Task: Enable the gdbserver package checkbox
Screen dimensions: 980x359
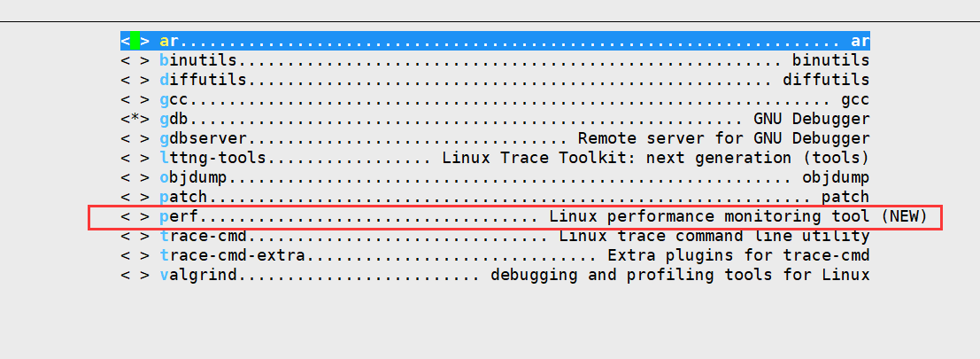Action: click(135, 138)
